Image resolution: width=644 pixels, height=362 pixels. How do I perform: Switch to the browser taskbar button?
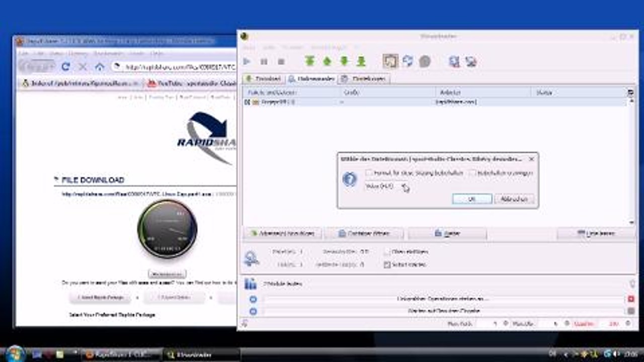click(122, 354)
